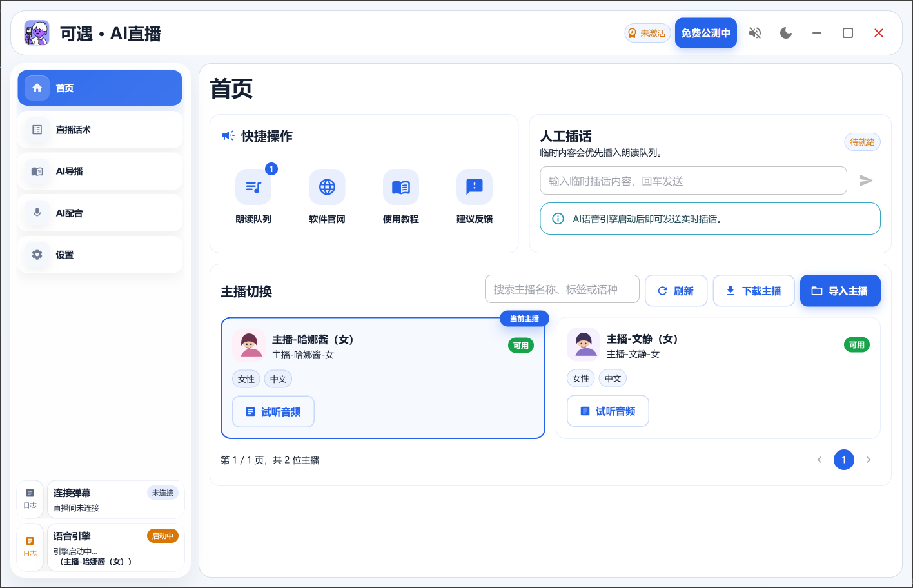Click the AI配音 microphone icon
Screen dimensions: 913x588
37,213
